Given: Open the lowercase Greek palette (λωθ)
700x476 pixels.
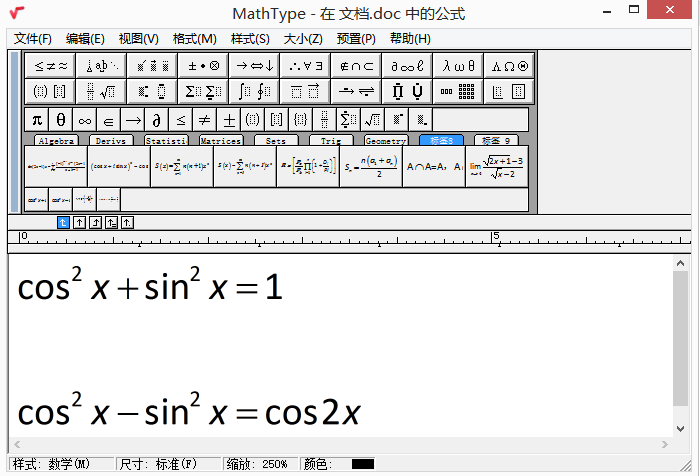Looking at the screenshot, I should point(458,66).
